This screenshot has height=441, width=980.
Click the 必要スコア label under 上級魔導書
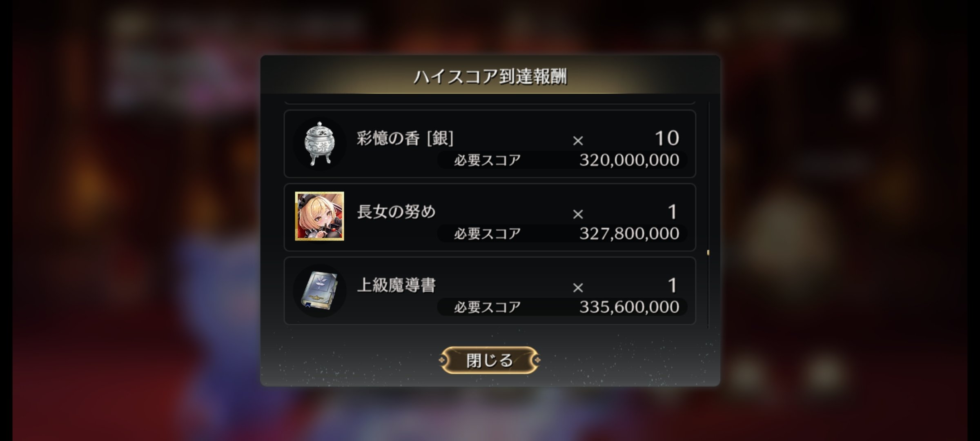[x=488, y=307]
